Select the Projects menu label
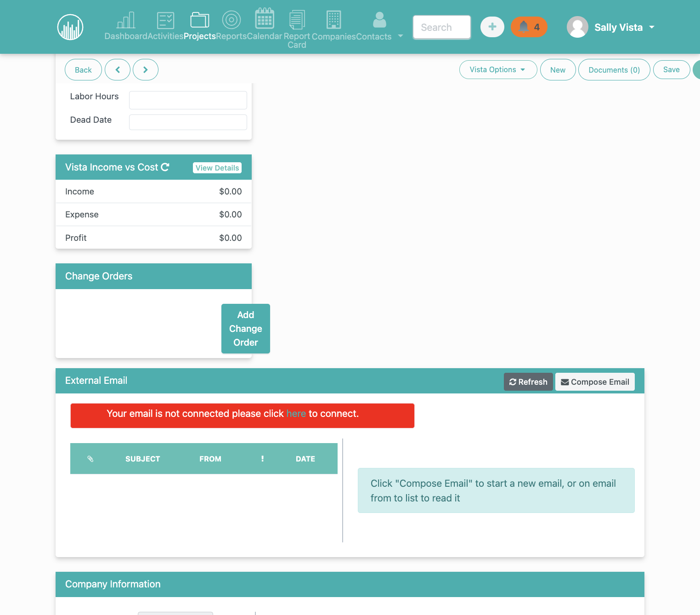Image resolution: width=700 pixels, height=615 pixels. coord(200,36)
